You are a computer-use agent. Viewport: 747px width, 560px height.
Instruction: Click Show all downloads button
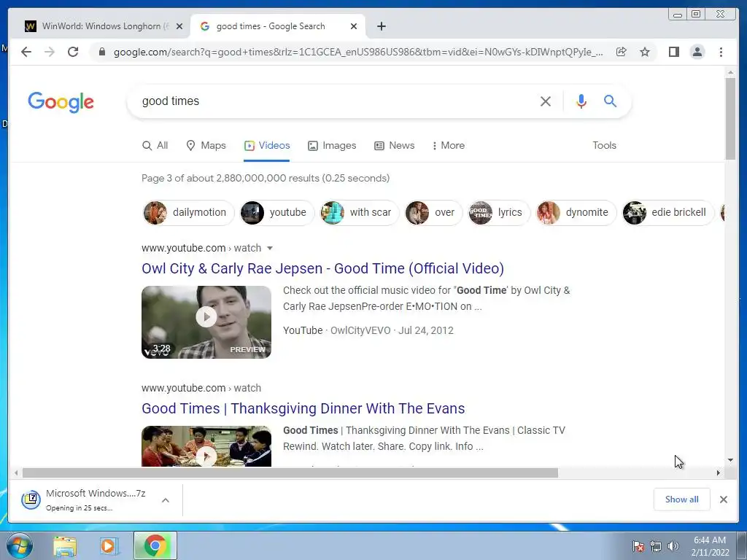point(682,499)
